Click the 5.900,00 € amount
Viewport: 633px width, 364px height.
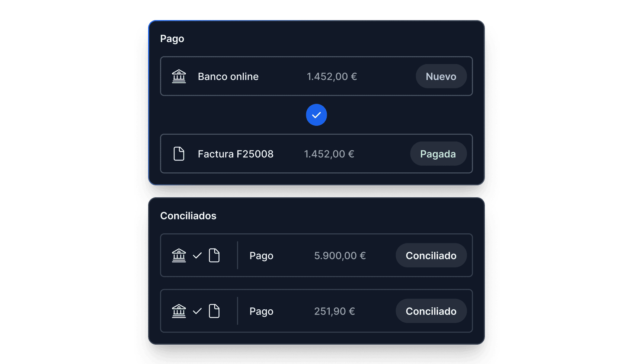[340, 255]
